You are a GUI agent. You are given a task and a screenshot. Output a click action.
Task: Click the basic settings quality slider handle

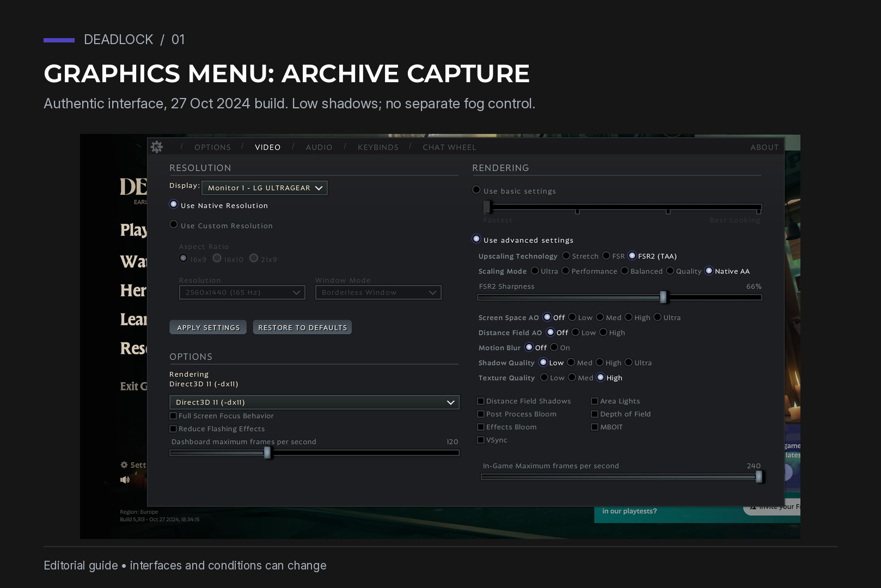click(x=487, y=207)
